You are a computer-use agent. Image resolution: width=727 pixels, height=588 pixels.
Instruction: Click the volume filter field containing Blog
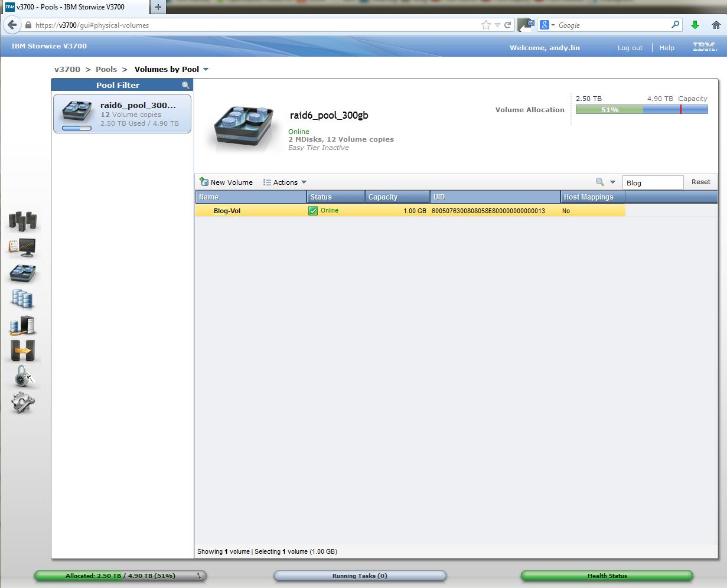pos(653,182)
